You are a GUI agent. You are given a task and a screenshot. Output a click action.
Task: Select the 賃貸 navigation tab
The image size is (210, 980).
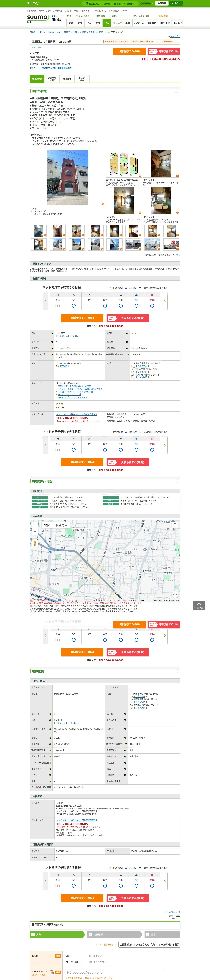pos(70,23)
